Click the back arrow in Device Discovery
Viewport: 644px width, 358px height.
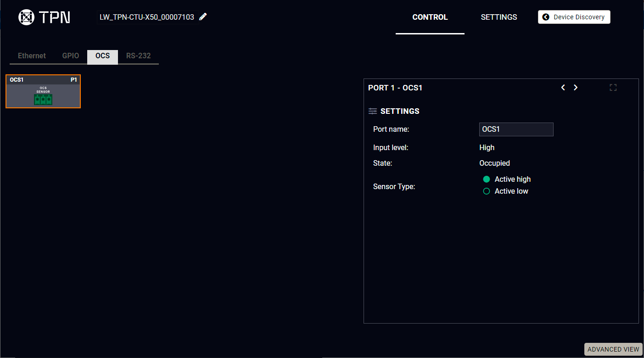[546, 17]
